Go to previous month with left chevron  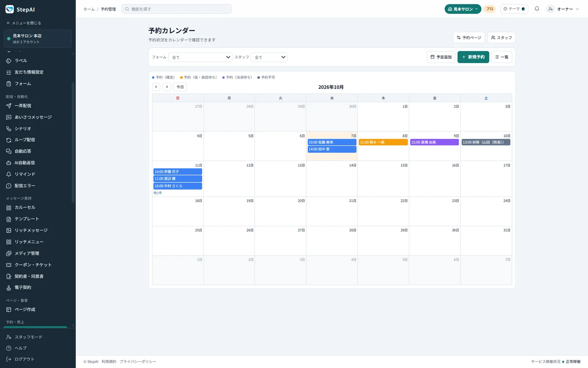tap(156, 87)
